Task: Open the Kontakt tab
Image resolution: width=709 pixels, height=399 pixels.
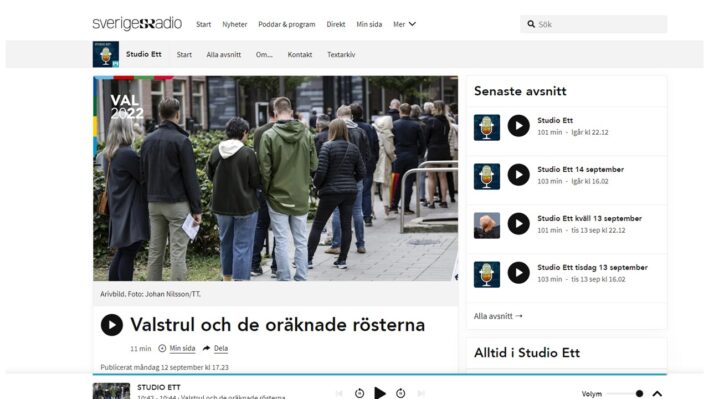Action: coord(300,54)
